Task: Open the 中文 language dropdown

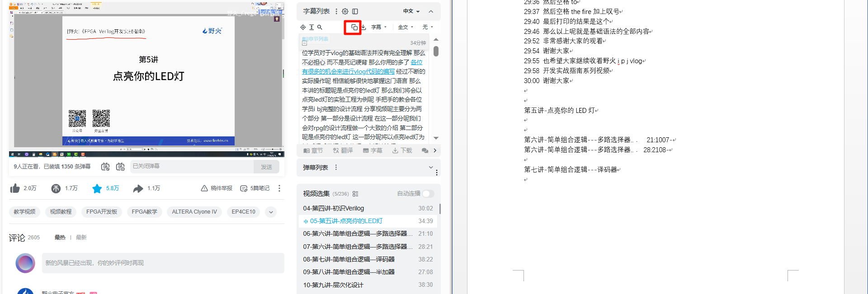Action: [x=411, y=11]
